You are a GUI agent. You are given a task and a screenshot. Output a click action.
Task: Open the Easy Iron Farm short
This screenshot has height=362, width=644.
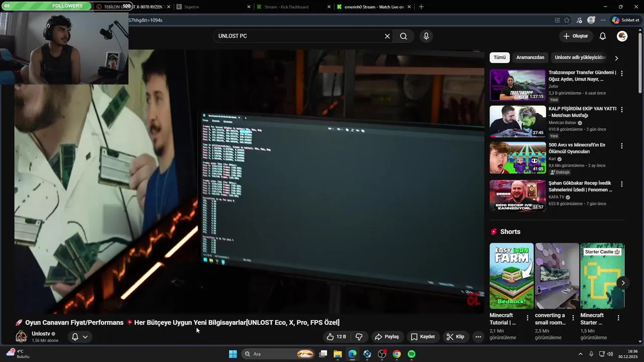(512, 276)
